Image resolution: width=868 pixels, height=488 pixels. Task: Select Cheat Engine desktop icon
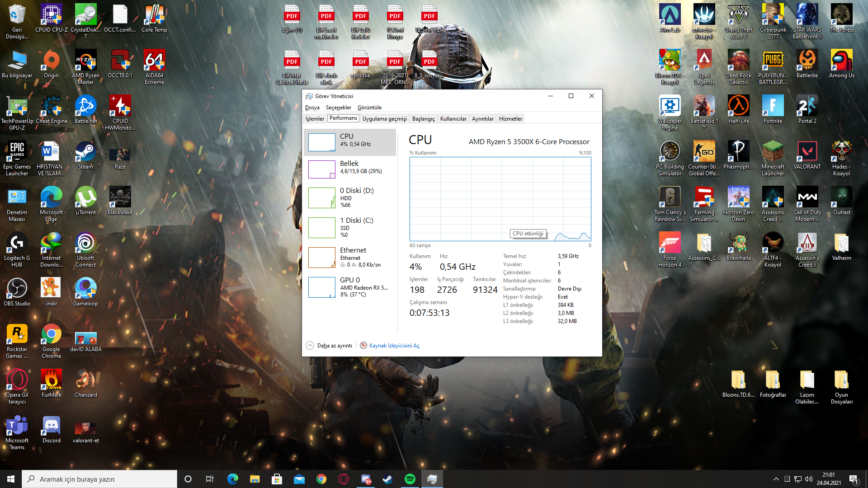[x=52, y=109]
